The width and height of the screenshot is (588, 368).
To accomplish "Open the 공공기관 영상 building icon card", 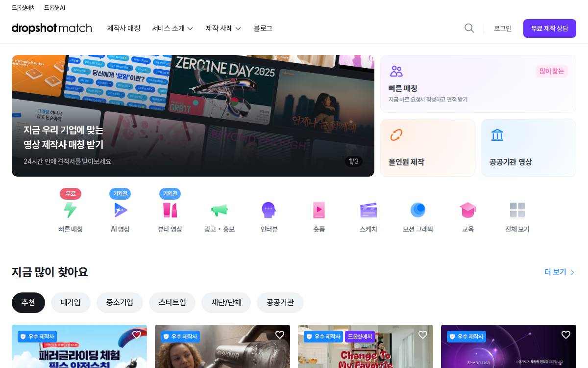I will (529, 148).
